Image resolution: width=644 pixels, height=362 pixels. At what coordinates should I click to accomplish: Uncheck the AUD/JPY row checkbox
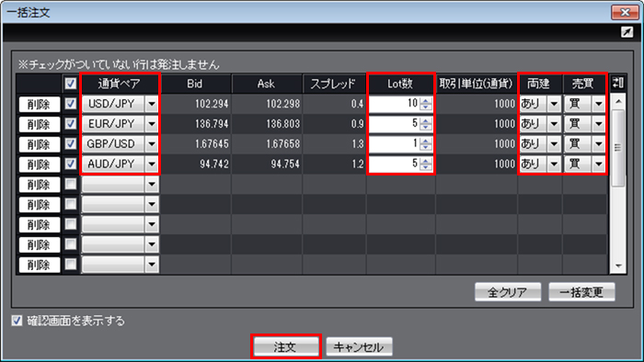[71, 164]
